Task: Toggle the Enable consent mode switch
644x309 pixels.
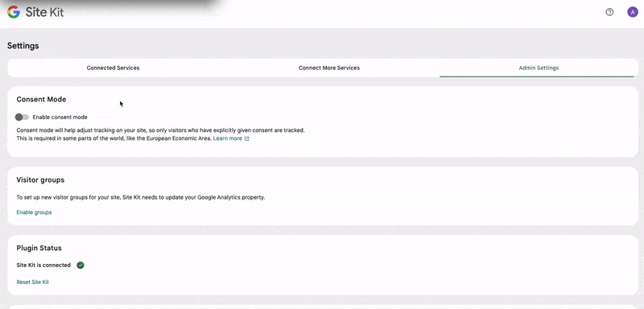Action: click(23, 117)
